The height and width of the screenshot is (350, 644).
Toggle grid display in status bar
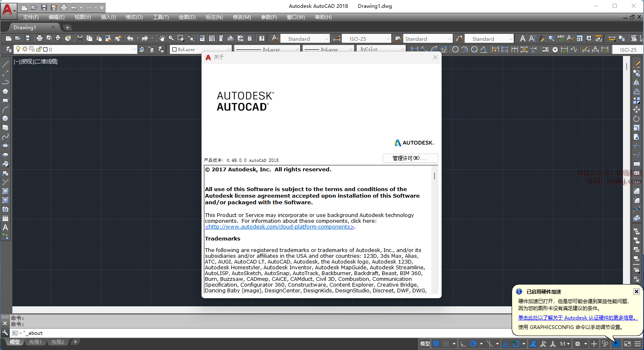[436, 344]
